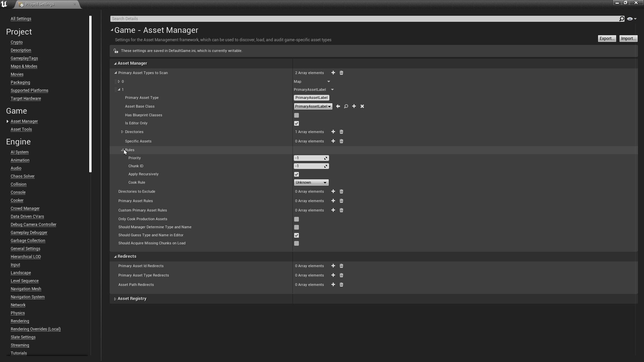This screenshot has height=362, width=644.
Task: Add element to Asset Path Redirects
Action: coord(333,285)
